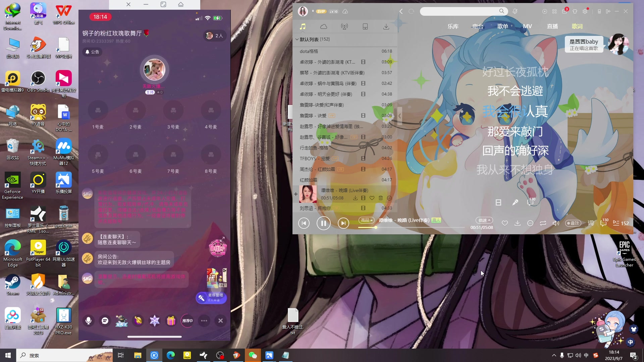Download the current song from bottom bar

tap(518, 223)
